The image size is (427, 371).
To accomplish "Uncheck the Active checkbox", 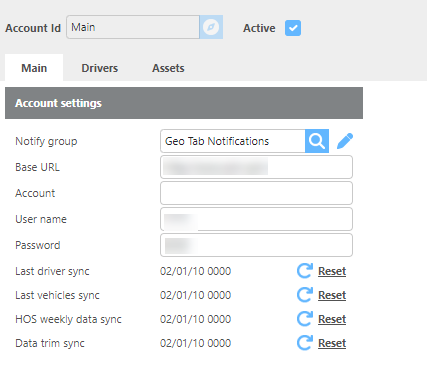I will pos(293,28).
